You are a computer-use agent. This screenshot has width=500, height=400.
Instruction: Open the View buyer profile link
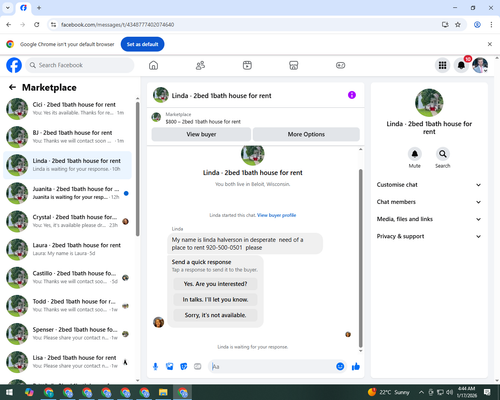[276, 215]
